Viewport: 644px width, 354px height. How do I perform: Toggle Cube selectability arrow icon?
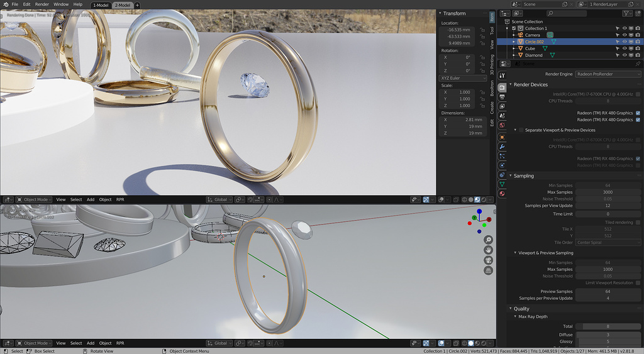[x=618, y=48]
